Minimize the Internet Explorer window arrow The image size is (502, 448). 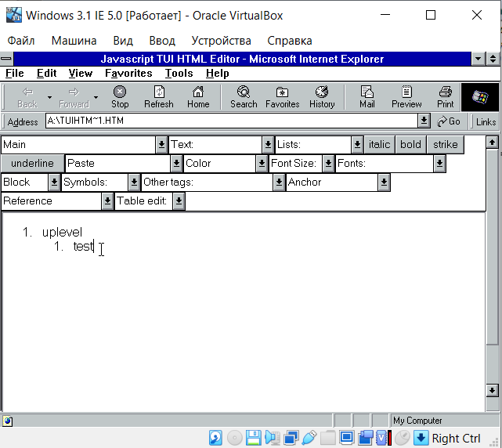click(x=478, y=59)
